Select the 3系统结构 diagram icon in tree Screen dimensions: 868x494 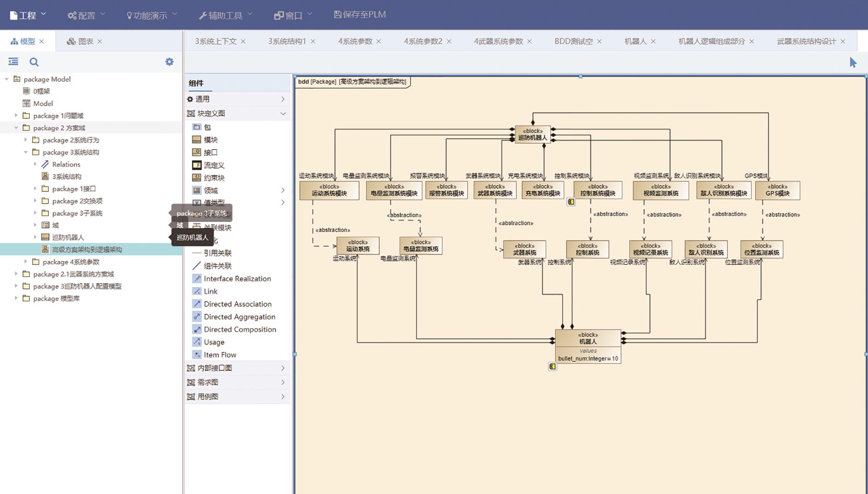(x=45, y=176)
